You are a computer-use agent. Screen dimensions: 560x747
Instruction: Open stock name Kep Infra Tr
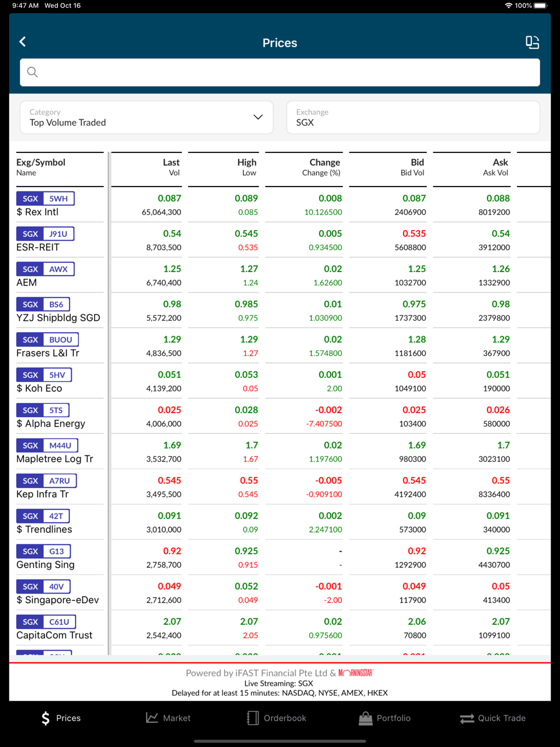click(43, 494)
